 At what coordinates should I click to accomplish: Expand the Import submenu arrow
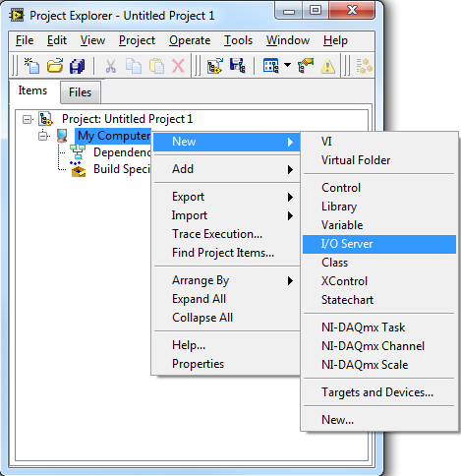pos(290,215)
